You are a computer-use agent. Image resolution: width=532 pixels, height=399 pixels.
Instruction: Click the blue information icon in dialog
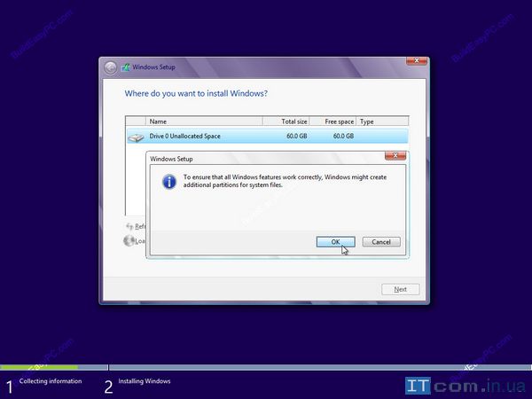168,181
